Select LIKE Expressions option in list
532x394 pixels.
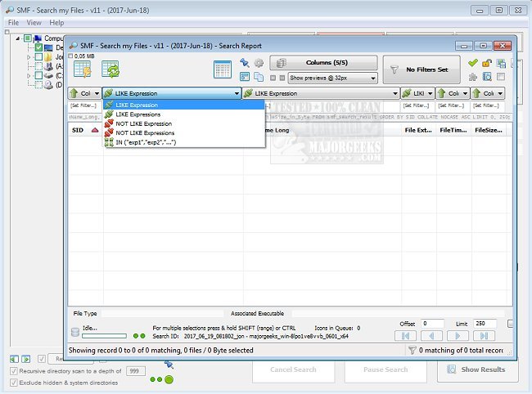[x=183, y=114]
